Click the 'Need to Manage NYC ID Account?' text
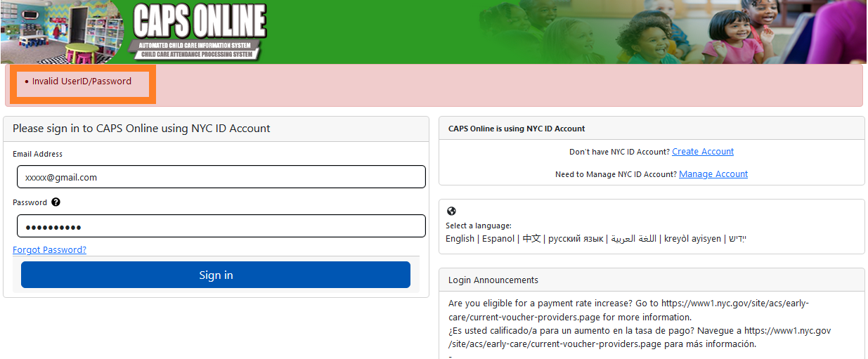The image size is (868, 359). click(616, 174)
